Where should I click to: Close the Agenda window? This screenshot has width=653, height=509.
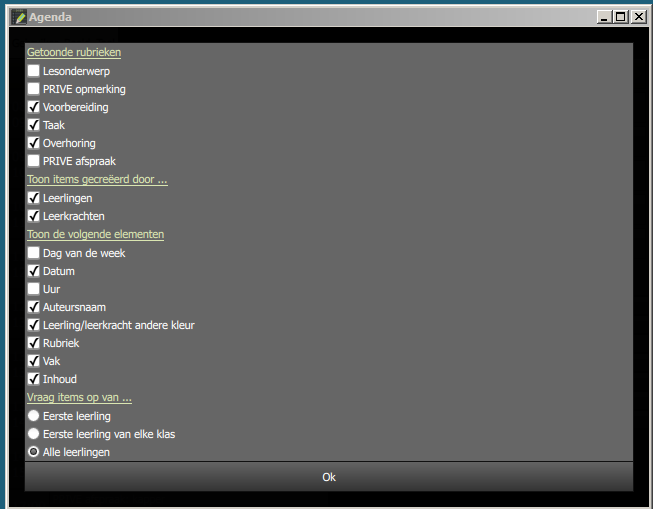638,17
